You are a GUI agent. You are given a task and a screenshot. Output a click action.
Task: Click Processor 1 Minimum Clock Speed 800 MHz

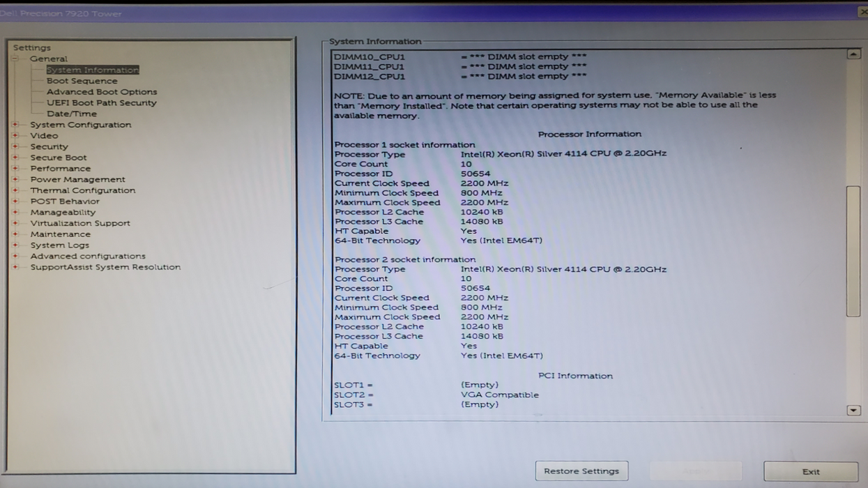[481, 193]
